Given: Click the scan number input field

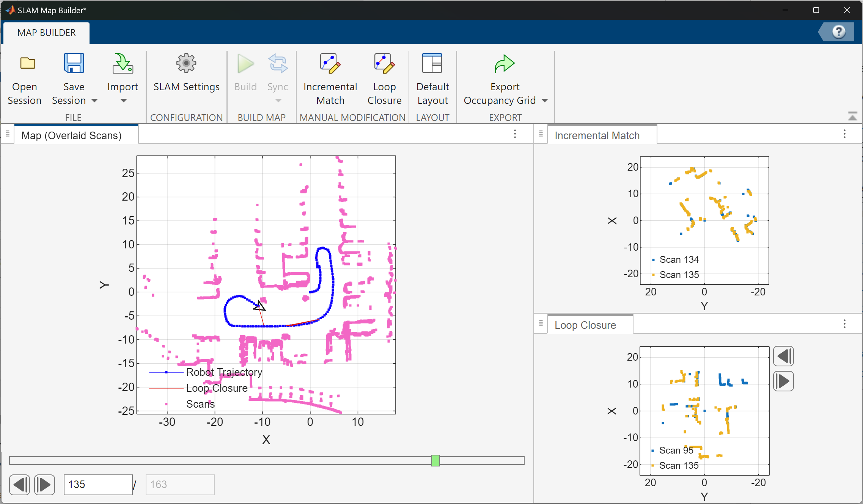Looking at the screenshot, I should coord(98,484).
